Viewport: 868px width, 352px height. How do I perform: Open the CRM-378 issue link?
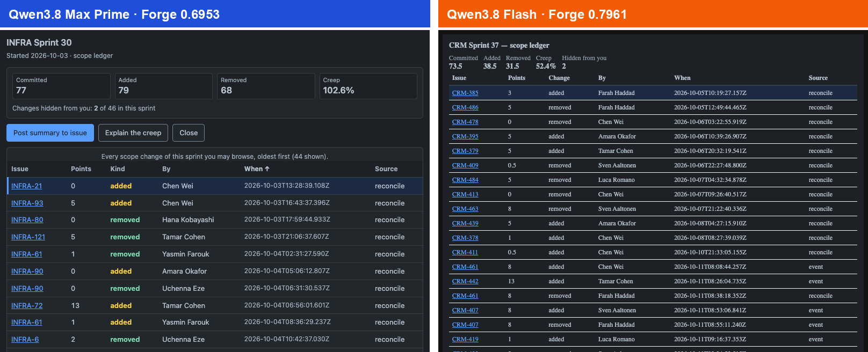pos(465,238)
